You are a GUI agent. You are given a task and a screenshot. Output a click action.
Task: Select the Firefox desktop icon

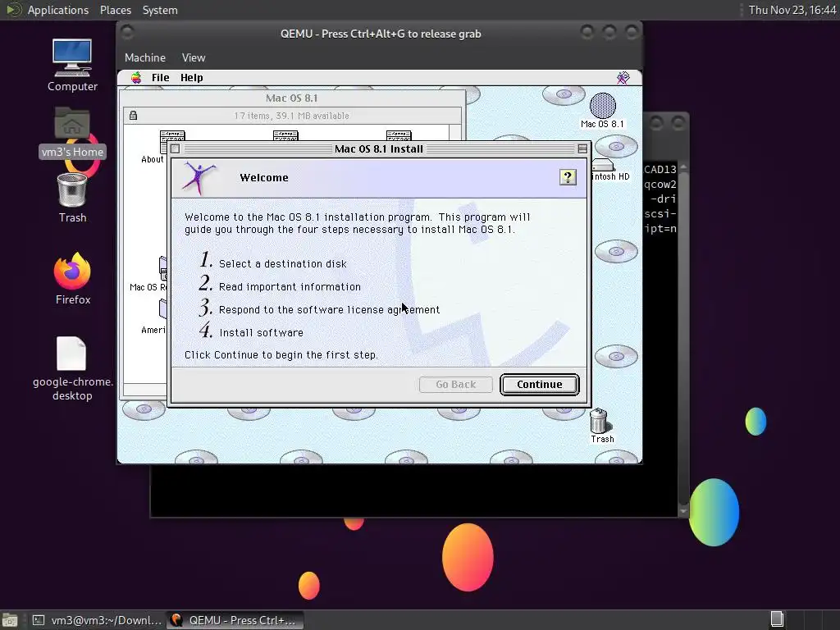point(73,279)
